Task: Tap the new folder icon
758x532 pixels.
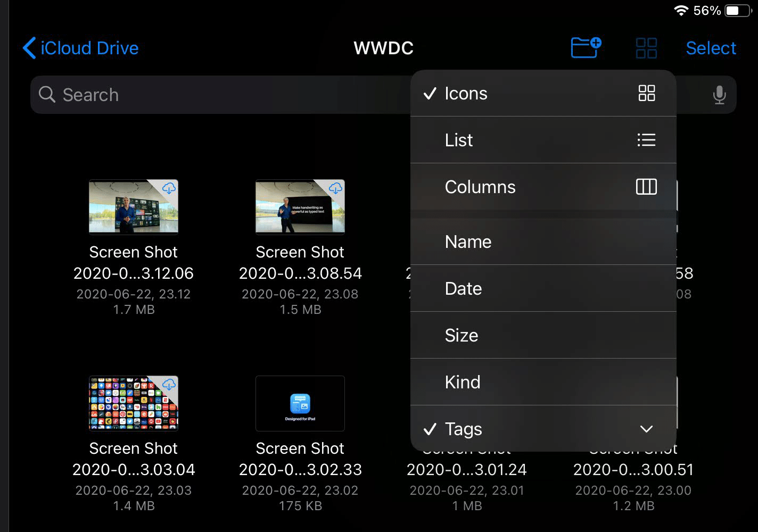Action: (x=586, y=48)
